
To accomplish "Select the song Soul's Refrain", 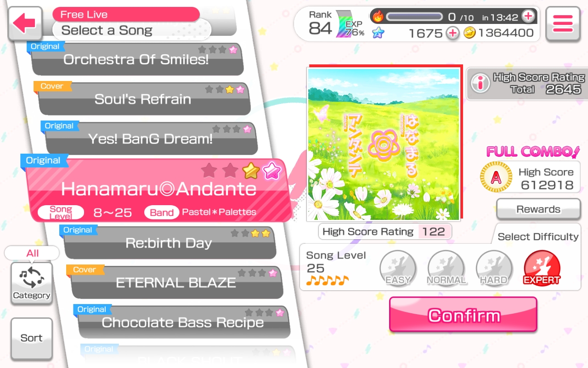I will (143, 98).
